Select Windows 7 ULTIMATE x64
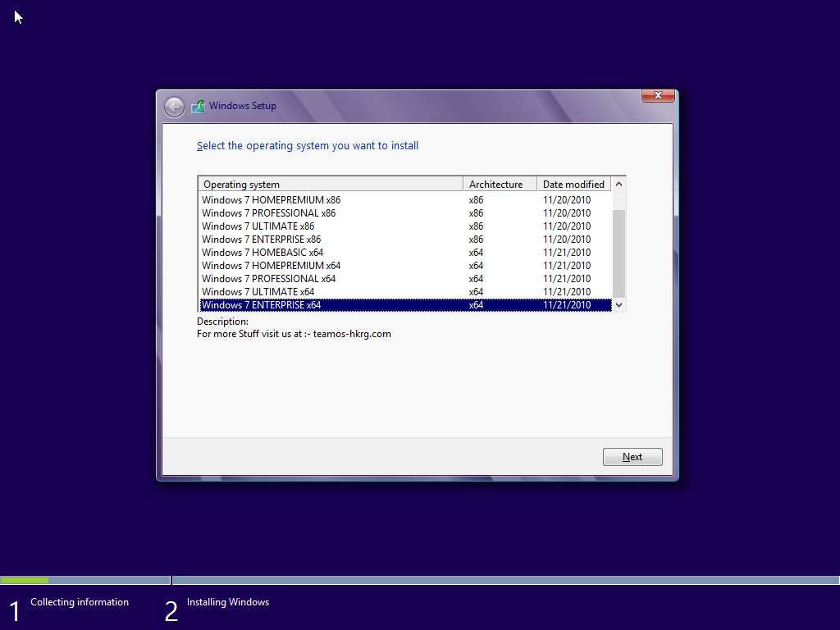This screenshot has width=840, height=630. click(405, 292)
